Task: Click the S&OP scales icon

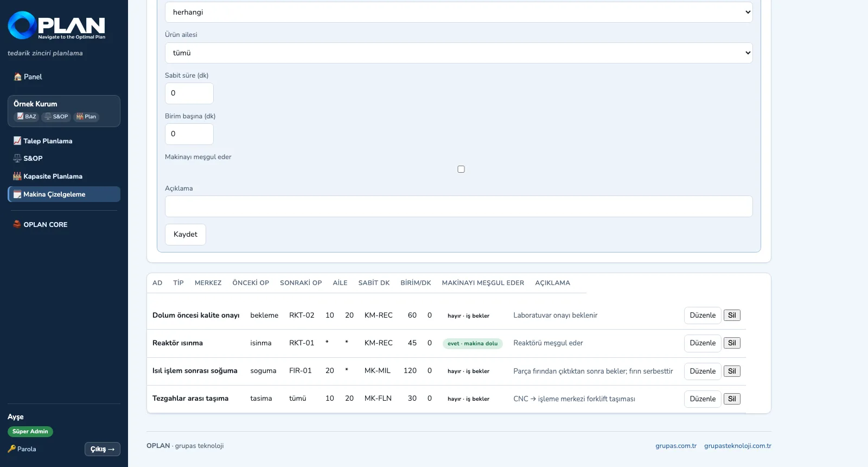Action: 17,159
